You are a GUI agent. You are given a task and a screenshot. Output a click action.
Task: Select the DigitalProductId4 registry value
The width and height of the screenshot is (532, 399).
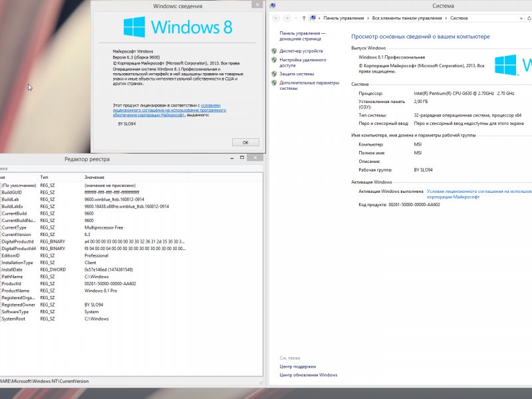point(19,249)
